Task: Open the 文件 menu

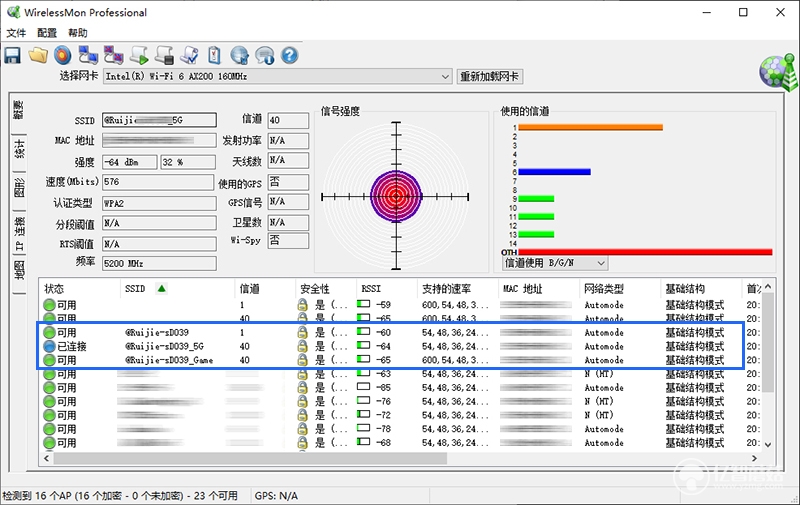Action: coord(16,33)
